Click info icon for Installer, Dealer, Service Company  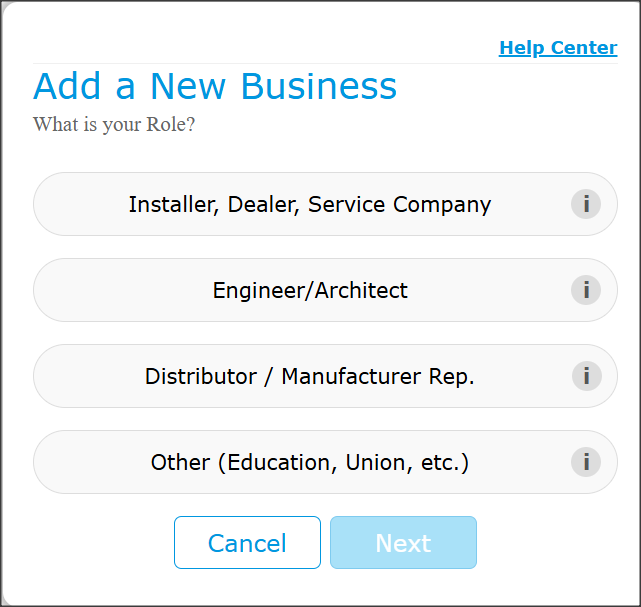[585, 204]
